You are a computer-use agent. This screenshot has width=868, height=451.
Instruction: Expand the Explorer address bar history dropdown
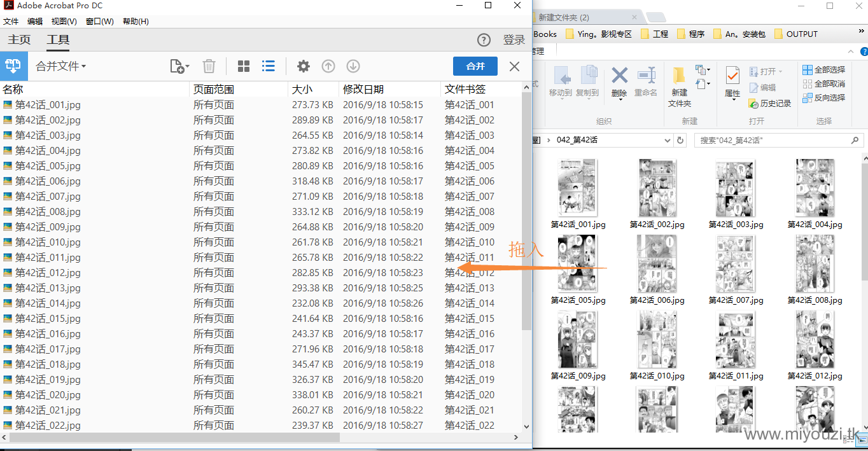(x=667, y=140)
